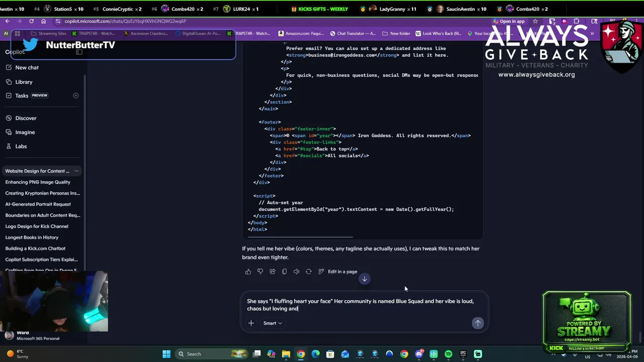Open Spotify from the taskbar
The width and height of the screenshot is (644, 362).
[x=448, y=354]
